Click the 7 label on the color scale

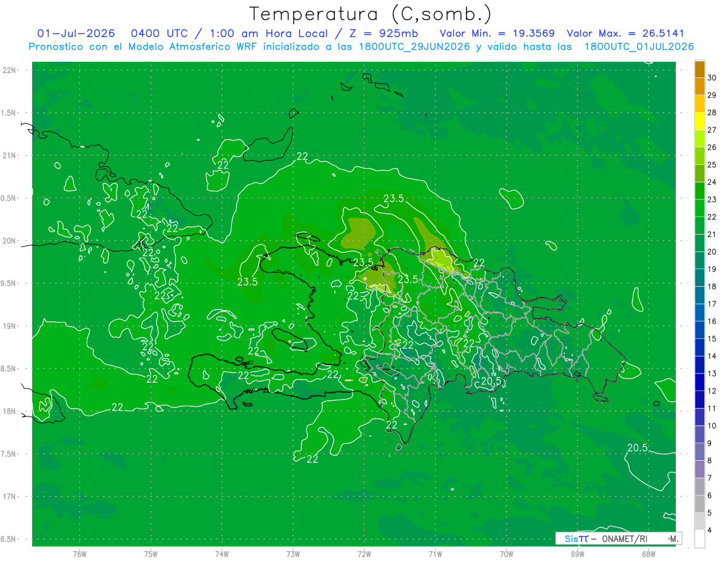click(709, 478)
